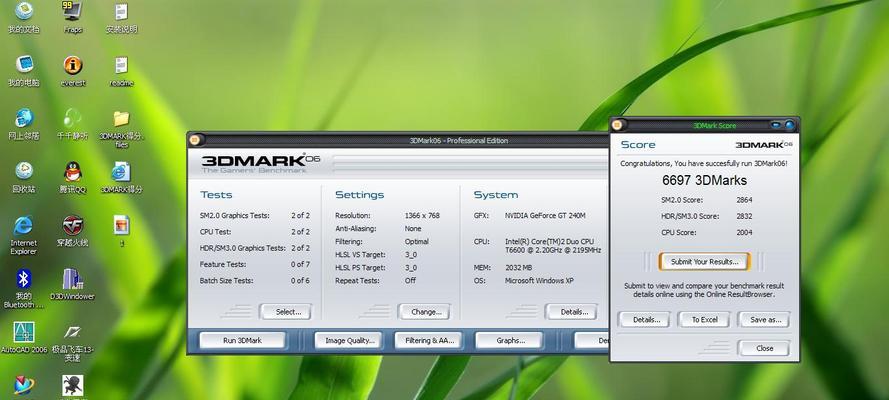This screenshot has width=889, height=400.
Task: Select the 3DMARK得分.files folder icon
Action: click(x=121, y=128)
